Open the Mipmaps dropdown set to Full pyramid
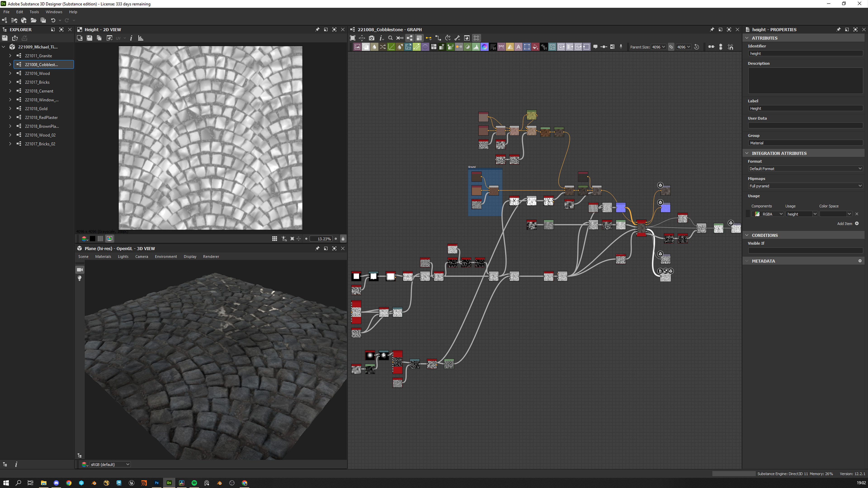 pos(805,186)
